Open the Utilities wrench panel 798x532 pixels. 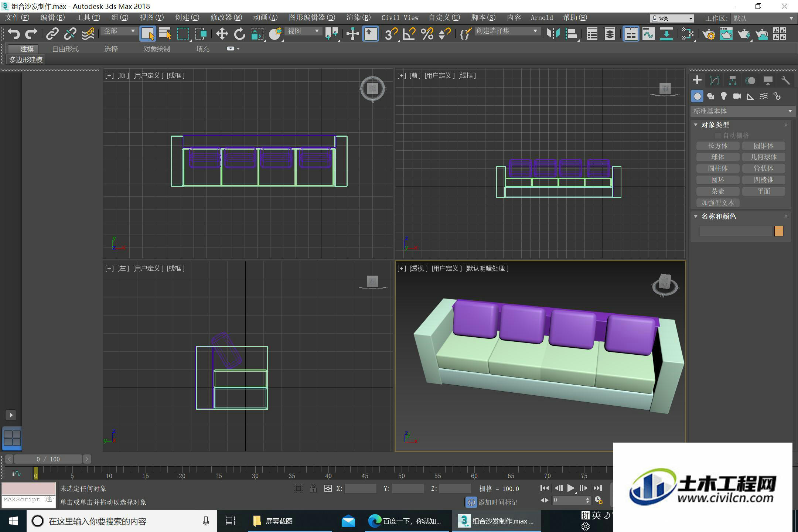pyautogui.click(x=786, y=80)
